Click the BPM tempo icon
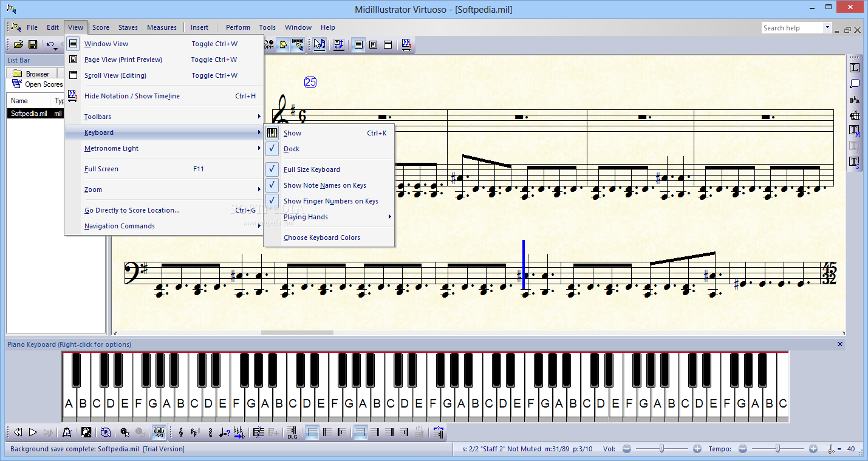Viewport: 868px width, 461px height. click(268, 44)
